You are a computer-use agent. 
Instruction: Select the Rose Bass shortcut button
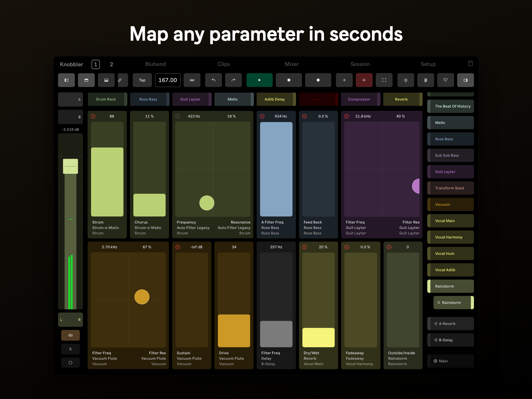coord(150,99)
